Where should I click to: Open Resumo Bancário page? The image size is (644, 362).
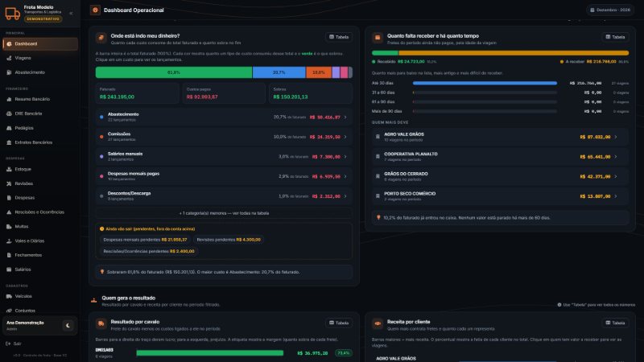pyautogui.click(x=40, y=99)
